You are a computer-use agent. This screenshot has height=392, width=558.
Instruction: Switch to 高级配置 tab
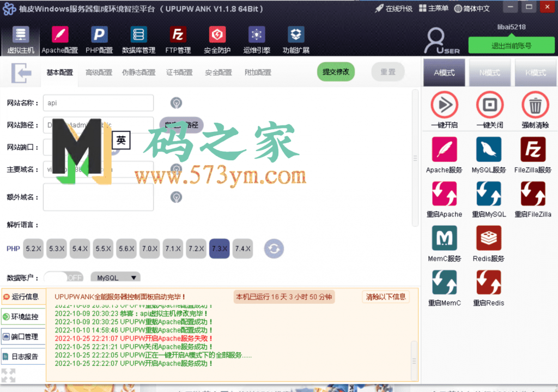click(99, 73)
